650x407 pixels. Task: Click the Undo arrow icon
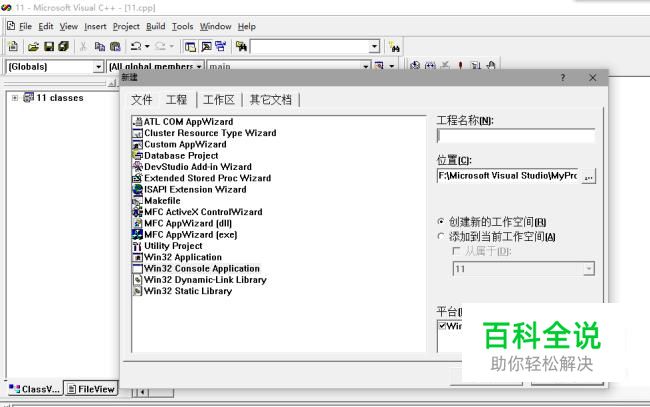136,46
